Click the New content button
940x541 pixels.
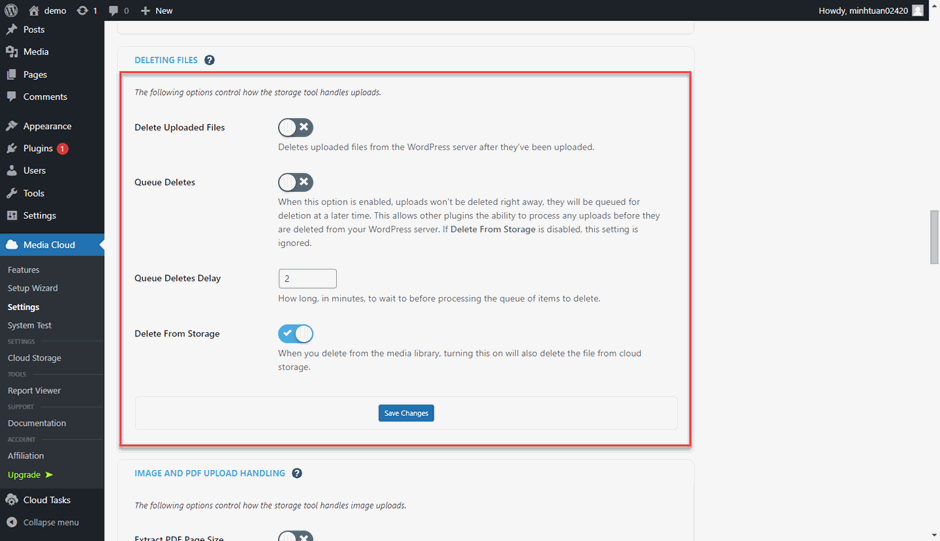tap(156, 10)
